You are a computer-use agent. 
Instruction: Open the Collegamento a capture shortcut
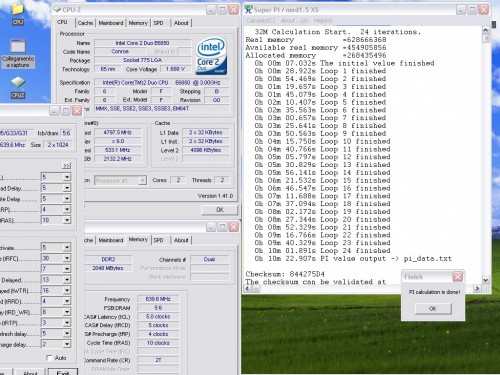point(18,53)
